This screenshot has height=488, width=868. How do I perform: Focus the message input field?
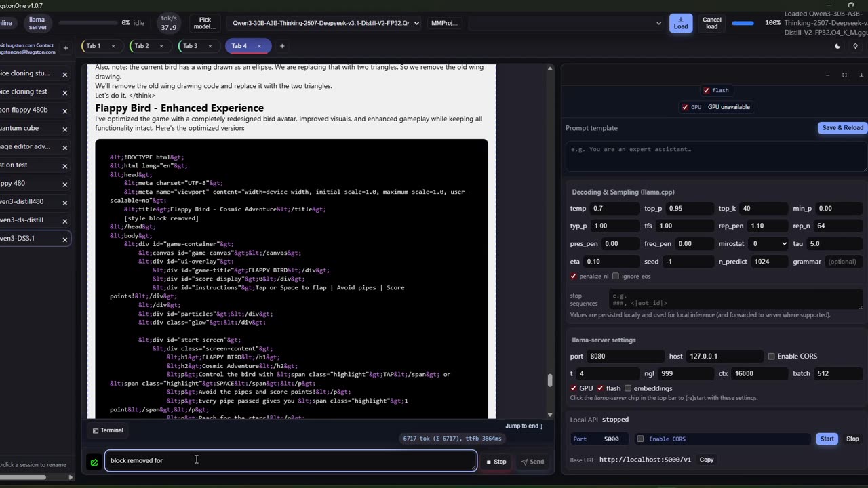tap(290, 460)
